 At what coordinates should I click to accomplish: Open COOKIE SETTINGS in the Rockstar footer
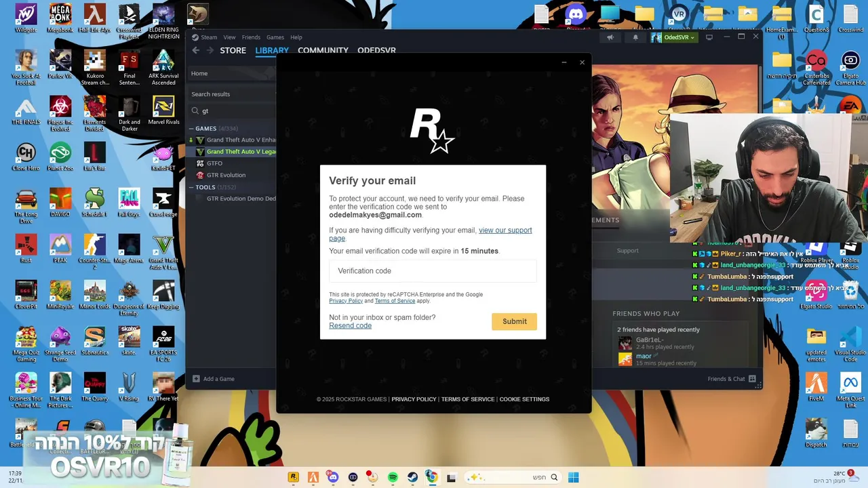tap(524, 399)
